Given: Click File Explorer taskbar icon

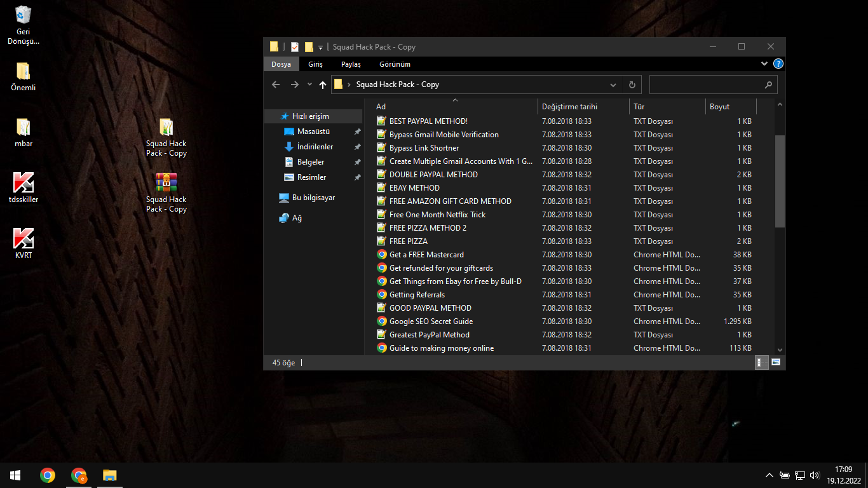Looking at the screenshot, I should coord(110,475).
